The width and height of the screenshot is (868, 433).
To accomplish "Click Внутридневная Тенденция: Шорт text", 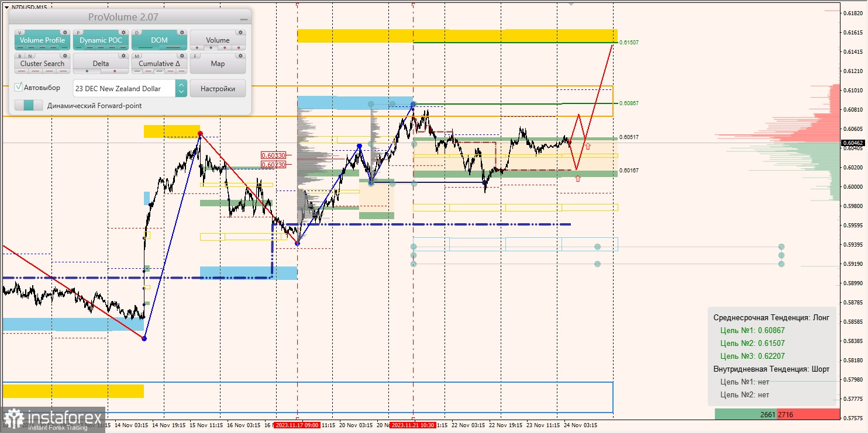I will tap(771, 369).
